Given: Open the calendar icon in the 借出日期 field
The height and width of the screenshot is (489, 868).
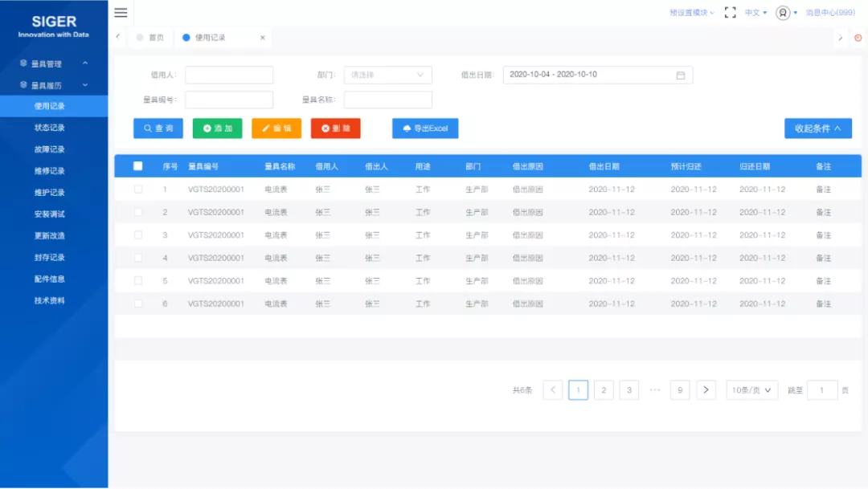Looking at the screenshot, I should click(681, 75).
